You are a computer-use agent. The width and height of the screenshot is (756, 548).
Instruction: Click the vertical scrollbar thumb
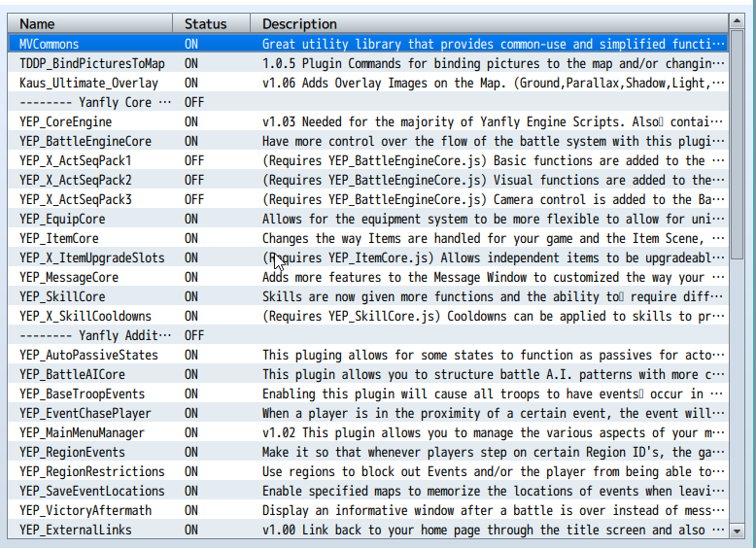pos(737,145)
